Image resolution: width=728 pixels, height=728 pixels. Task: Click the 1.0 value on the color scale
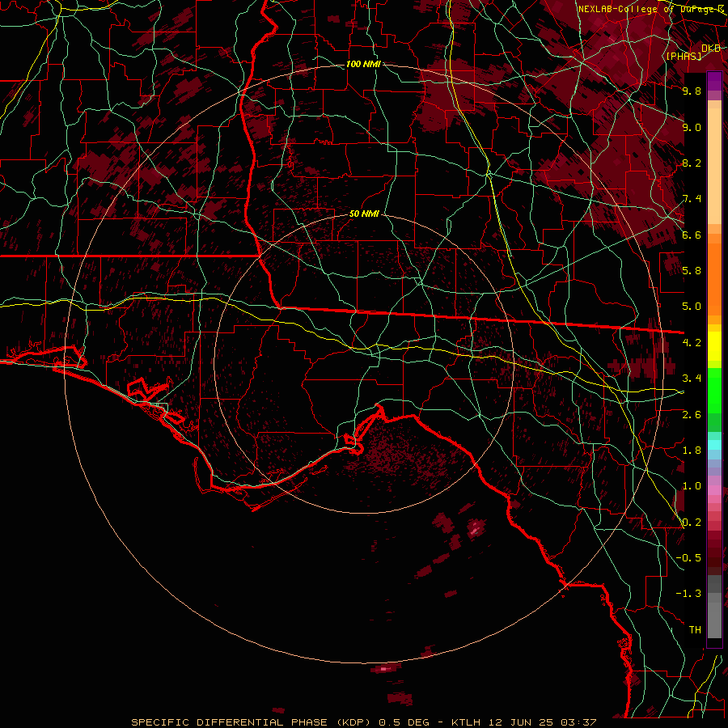click(692, 486)
